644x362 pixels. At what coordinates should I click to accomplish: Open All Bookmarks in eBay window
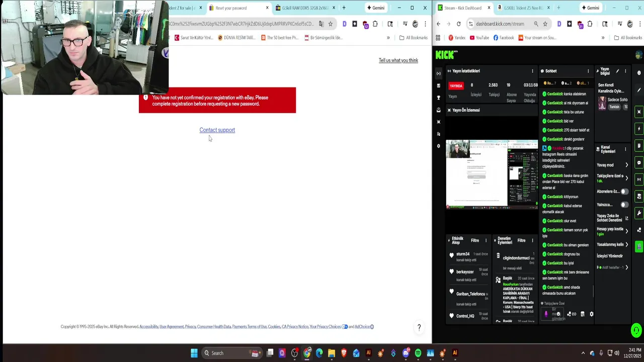[413, 38]
